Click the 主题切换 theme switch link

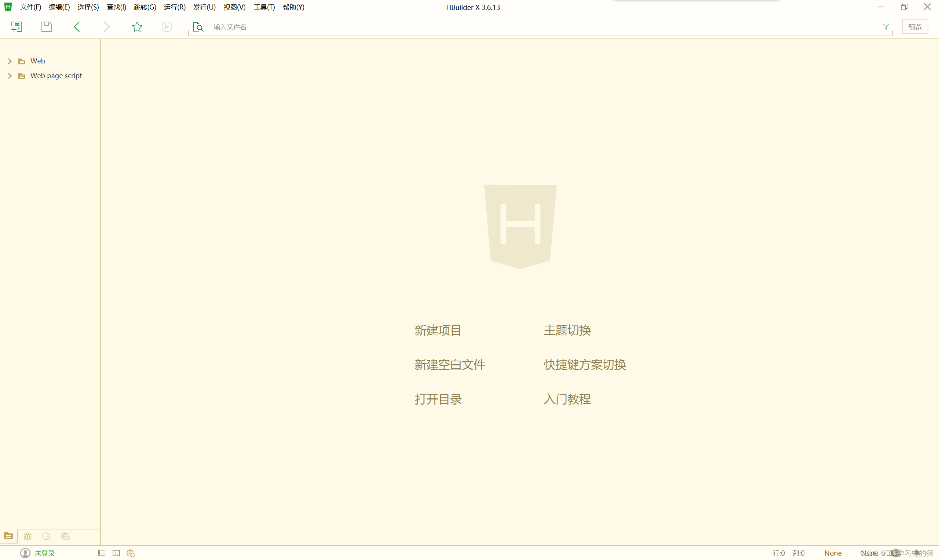[x=567, y=331]
